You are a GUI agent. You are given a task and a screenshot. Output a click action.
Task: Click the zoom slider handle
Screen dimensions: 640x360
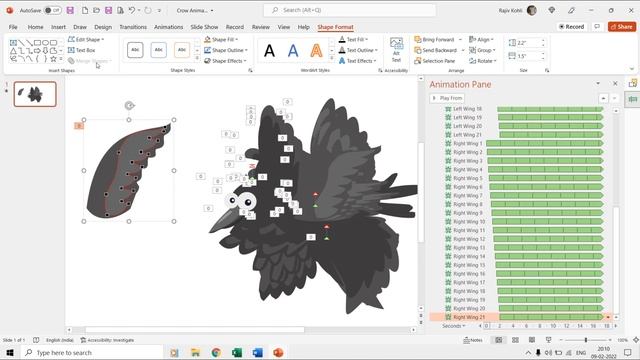pyautogui.click(x=586, y=340)
